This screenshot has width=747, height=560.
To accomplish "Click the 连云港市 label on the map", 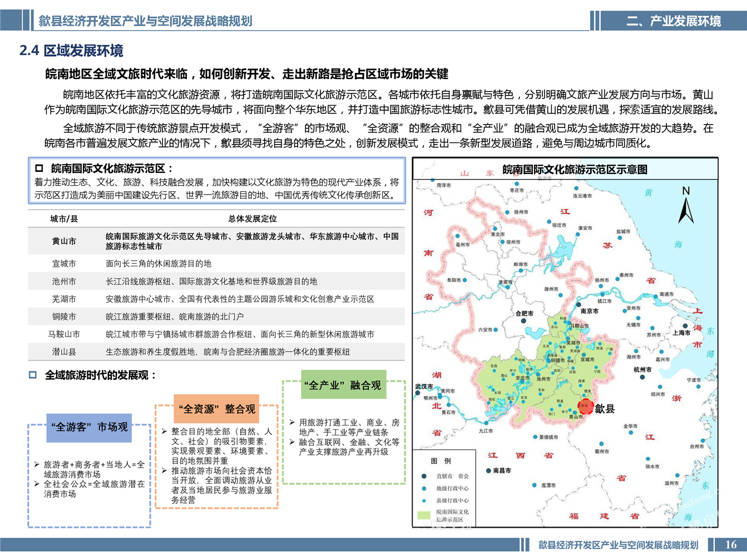I will pyautogui.click(x=582, y=196).
